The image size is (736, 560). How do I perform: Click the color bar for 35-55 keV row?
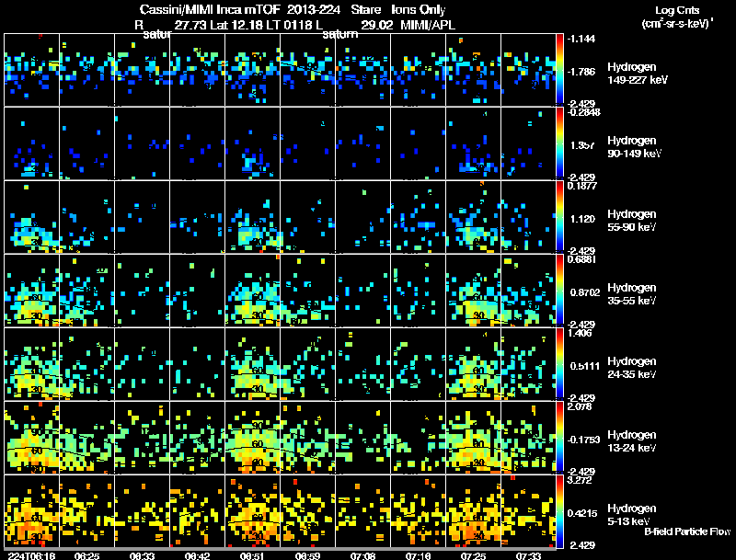click(559, 291)
